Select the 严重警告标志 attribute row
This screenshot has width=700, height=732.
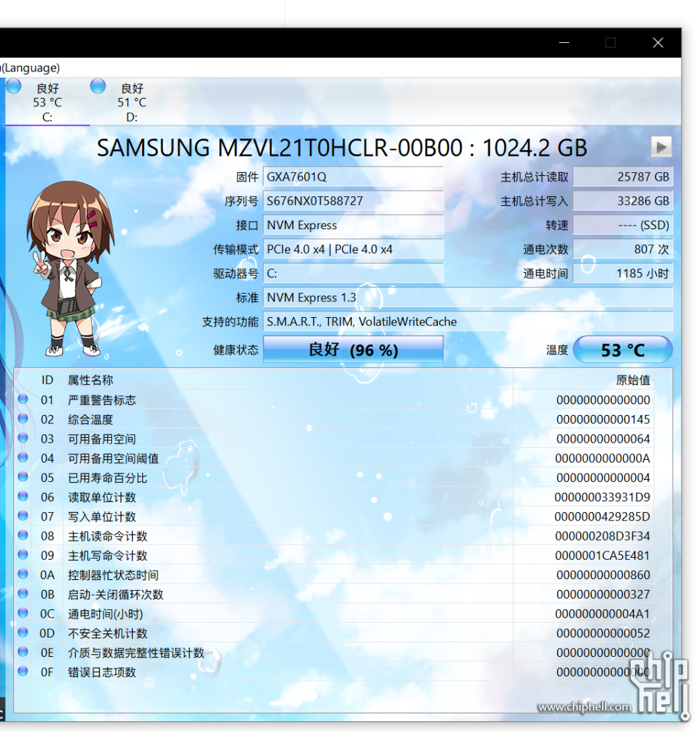point(334,400)
